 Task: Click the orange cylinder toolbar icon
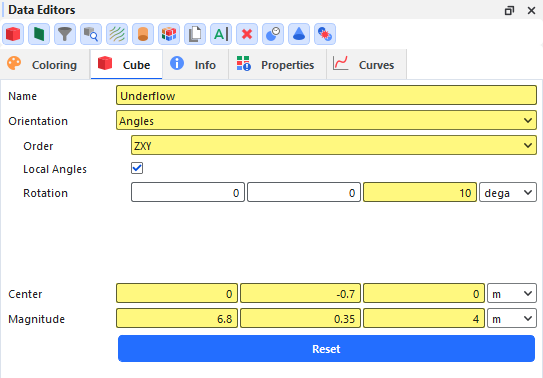pos(143,34)
